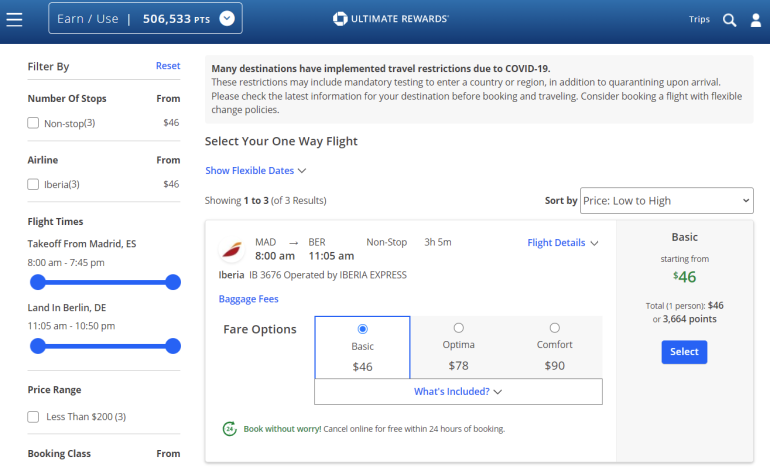Tick the Iberia airline checkbox
Image resolution: width=770 pixels, height=467 pixels.
point(34,184)
